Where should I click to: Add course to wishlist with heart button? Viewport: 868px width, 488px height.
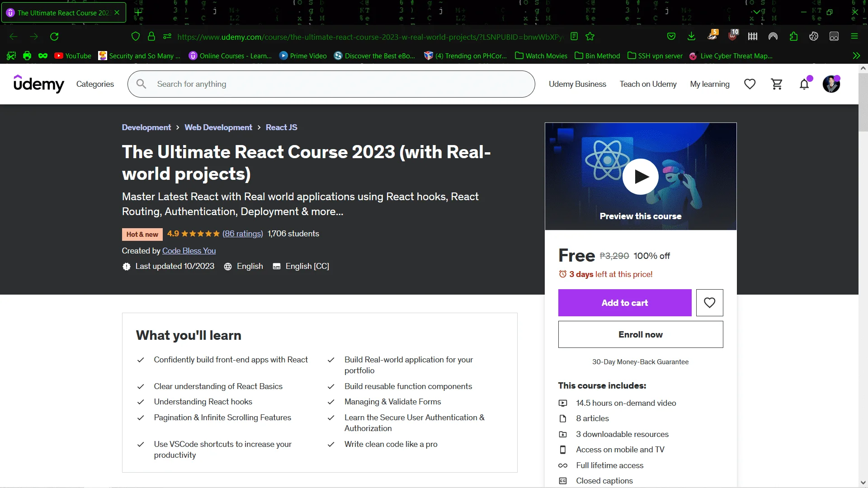coord(709,303)
